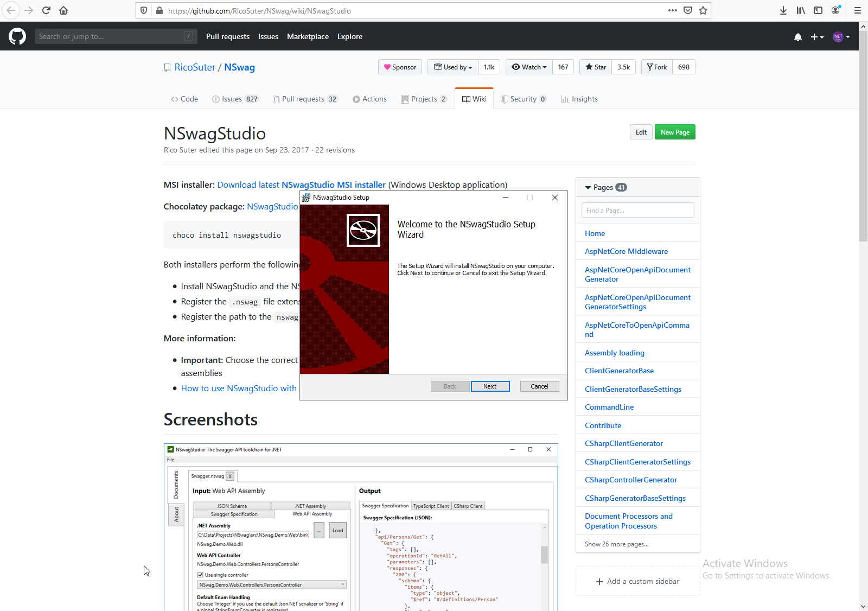The width and height of the screenshot is (868, 611).
Task: Go back with the browser back arrow
Action: pyautogui.click(x=11, y=10)
